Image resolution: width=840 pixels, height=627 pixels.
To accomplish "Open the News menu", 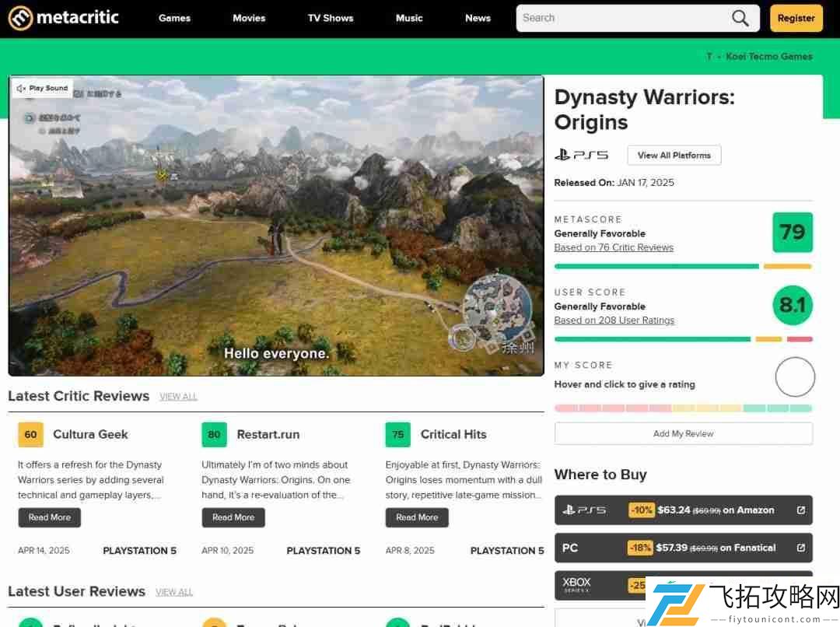I will (478, 18).
